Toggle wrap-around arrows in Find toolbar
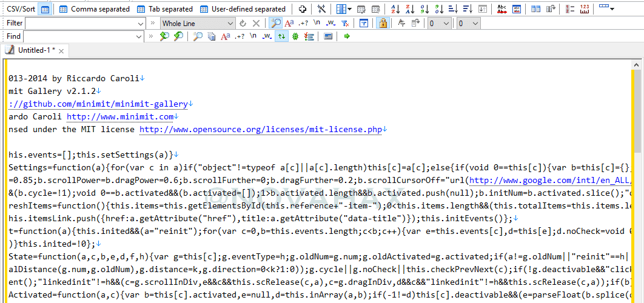This screenshot has width=644, height=303. coord(281,36)
